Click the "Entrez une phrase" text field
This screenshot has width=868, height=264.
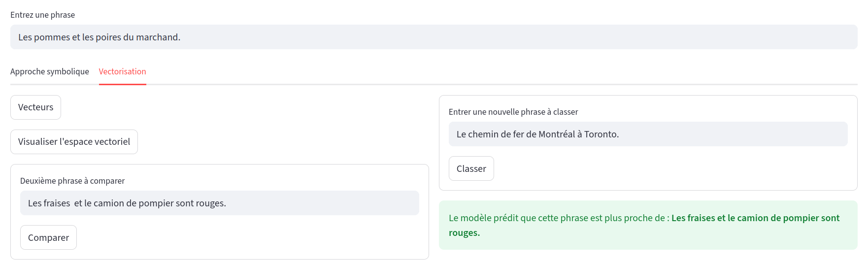[x=434, y=37]
